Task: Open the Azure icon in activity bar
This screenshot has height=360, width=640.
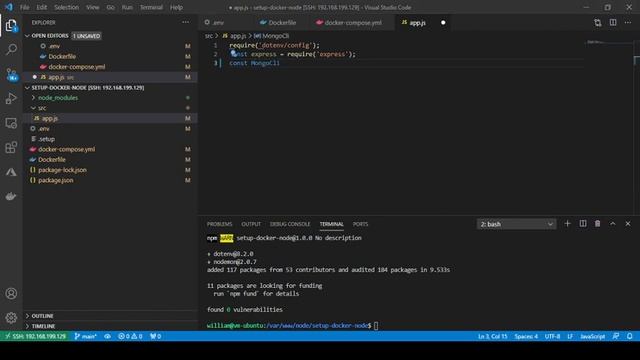Action: click(11, 172)
